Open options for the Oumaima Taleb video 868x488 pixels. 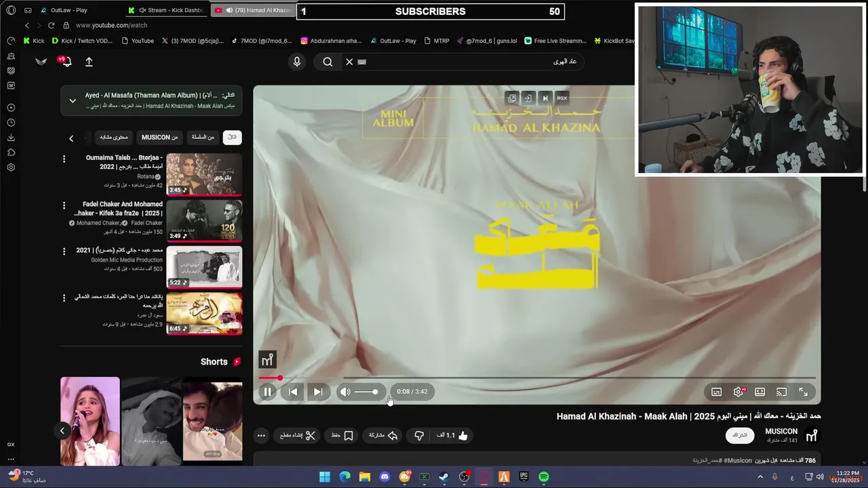pos(64,159)
